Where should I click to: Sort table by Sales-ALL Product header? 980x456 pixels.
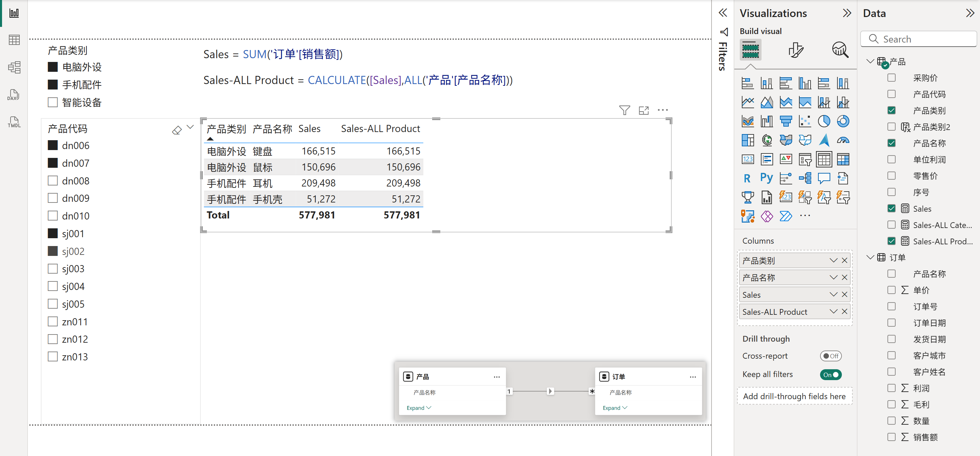(x=380, y=129)
